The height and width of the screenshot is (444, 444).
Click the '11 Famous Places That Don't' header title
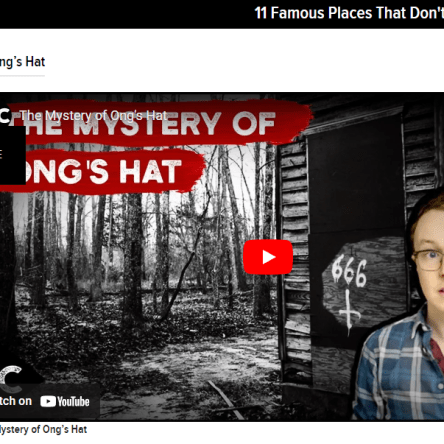[x=349, y=13]
